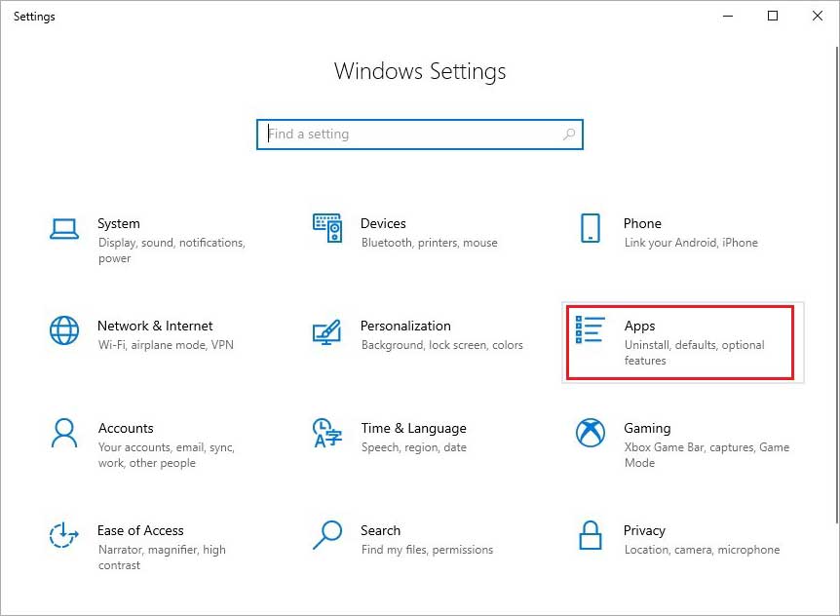The width and height of the screenshot is (840, 616).
Task: Click 'Narrator, magnifier, high contrast' description
Action: pos(162,558)
